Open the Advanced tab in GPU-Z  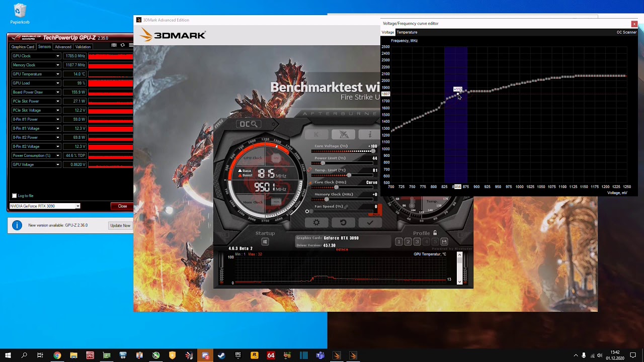(63, 47)
